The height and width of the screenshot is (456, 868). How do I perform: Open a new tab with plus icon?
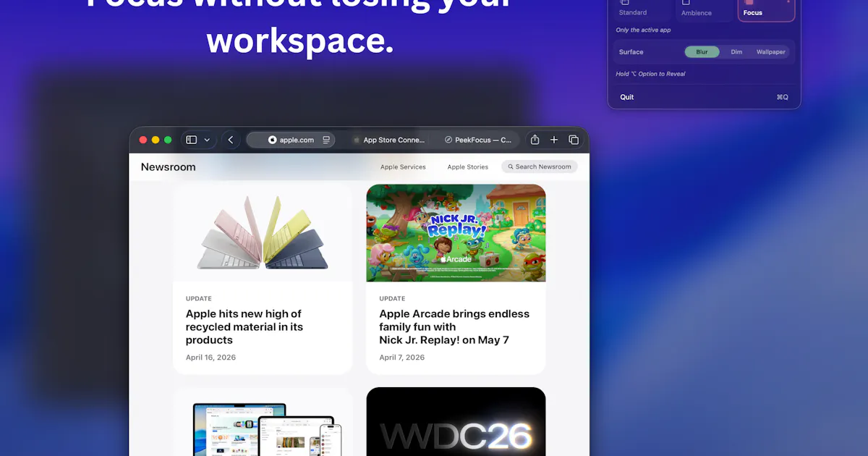[x=554, y=140]
